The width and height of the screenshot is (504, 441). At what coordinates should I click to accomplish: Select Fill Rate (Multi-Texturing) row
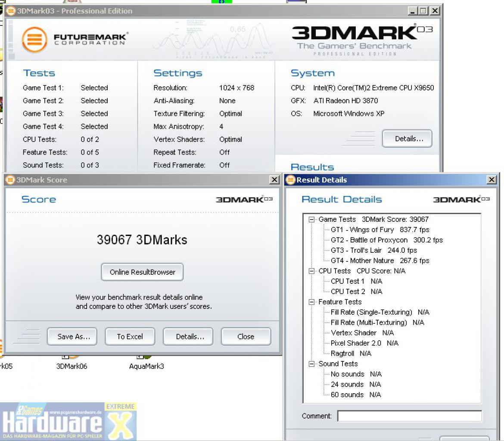pyautogui.click(x=377, y=323)
